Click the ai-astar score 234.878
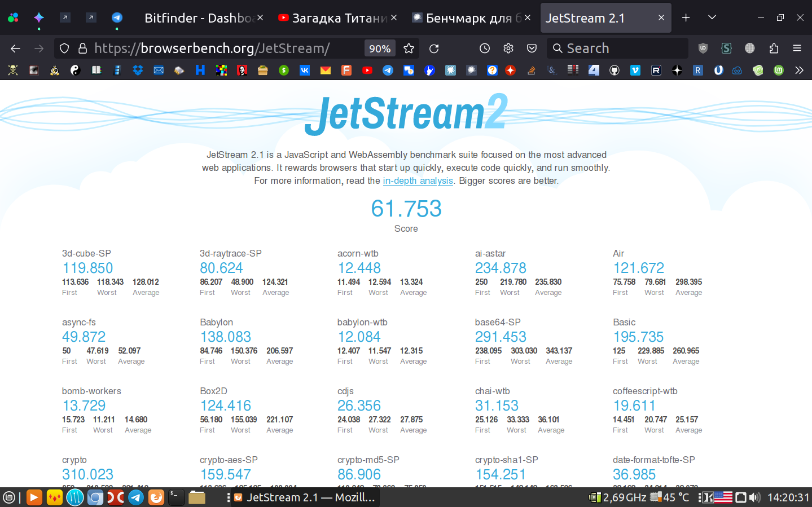Viewport: 812px width, 507px height. 501,268
